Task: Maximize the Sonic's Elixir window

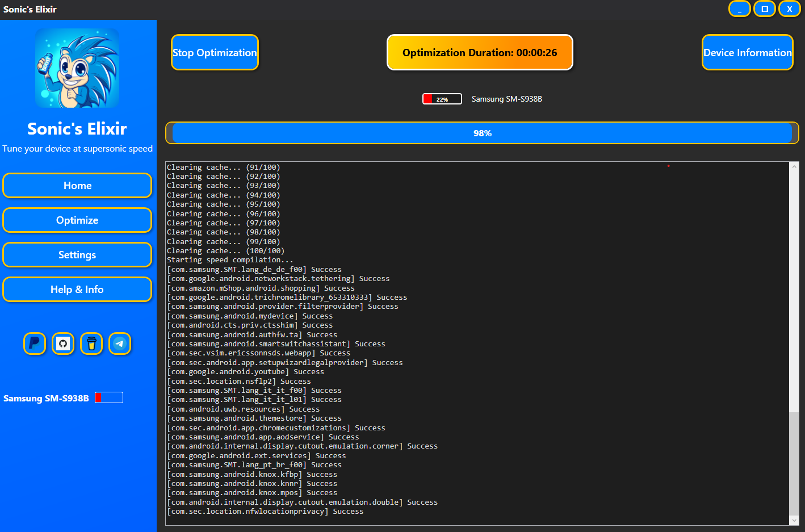Action: [x=765, y=9]
